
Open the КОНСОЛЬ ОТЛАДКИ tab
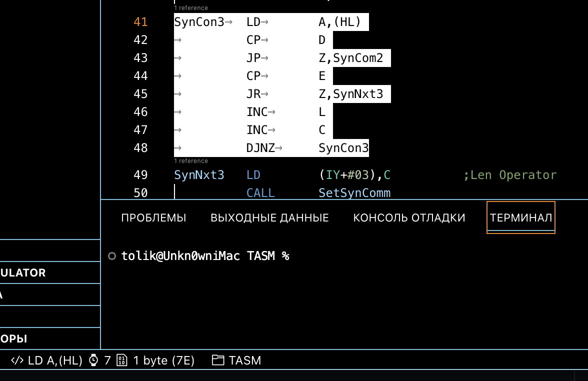(409, 217)
